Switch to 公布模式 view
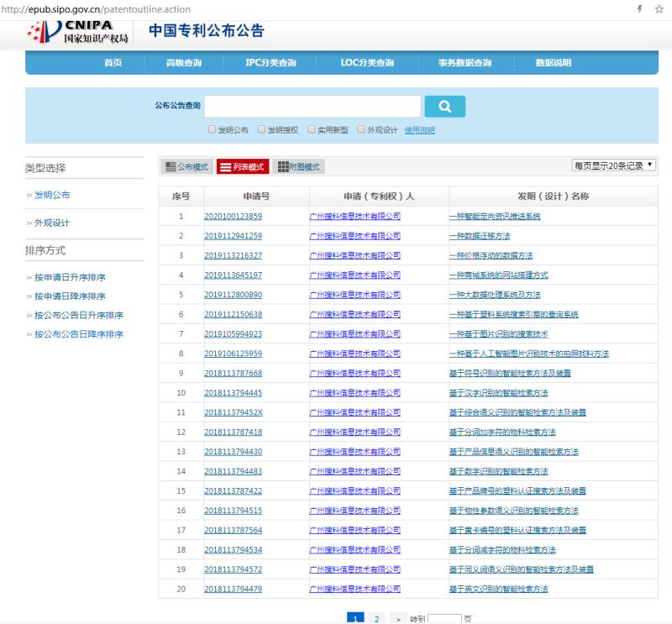672x624 pixels. (186, 167)
